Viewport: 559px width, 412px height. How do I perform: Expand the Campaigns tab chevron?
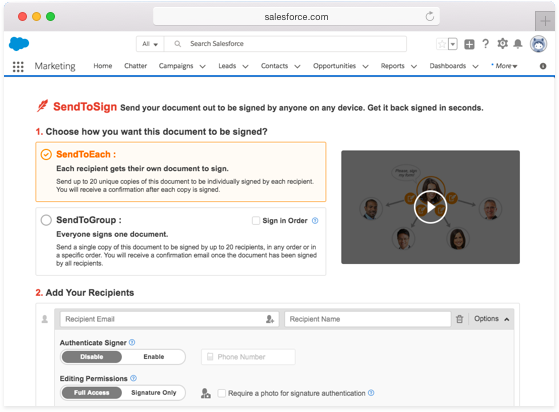pyautogui.click(x=202, y=66)
